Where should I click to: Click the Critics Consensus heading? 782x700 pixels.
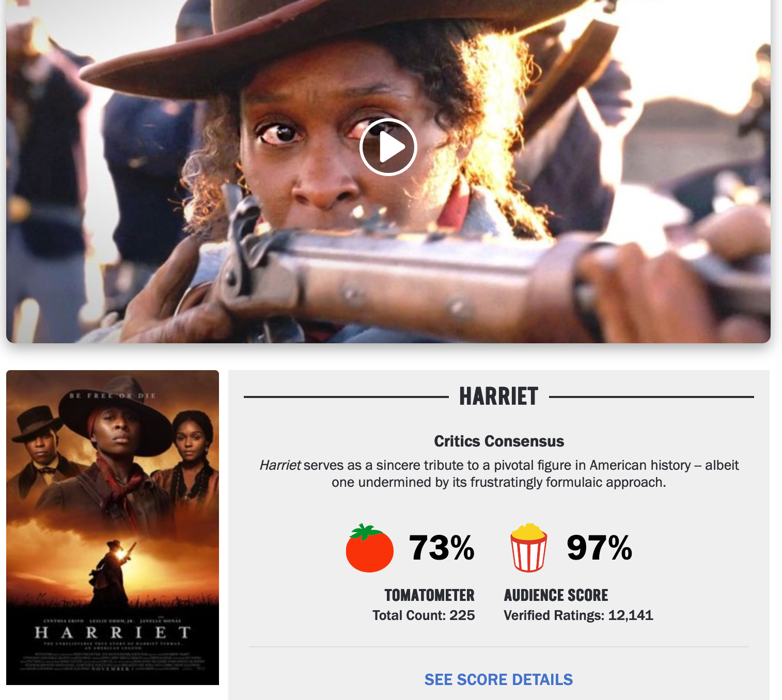(499, 441)
